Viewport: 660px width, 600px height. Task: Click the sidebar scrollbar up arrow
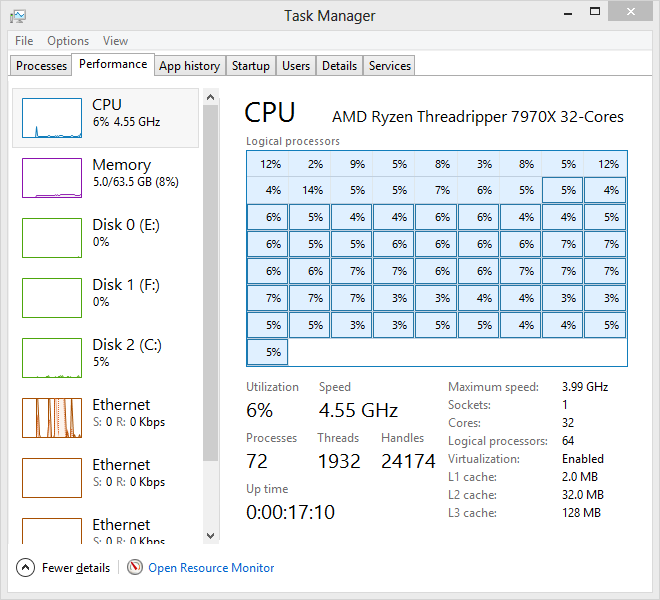click(210, 97)
